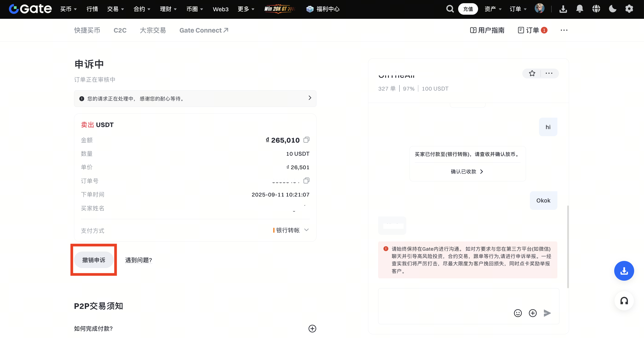Favorite the merchant with star icon
Image resolution: width=644 pixels, height=338 pixels.
pos(532,73)
